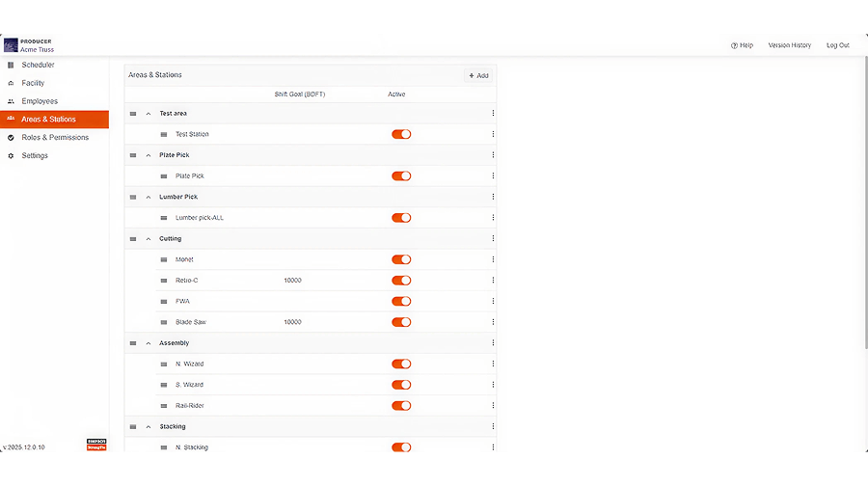This screenshot has width=868, height=486.
Task: Open the three-dot menu for Plate Pick area
Action: (493, 155)
